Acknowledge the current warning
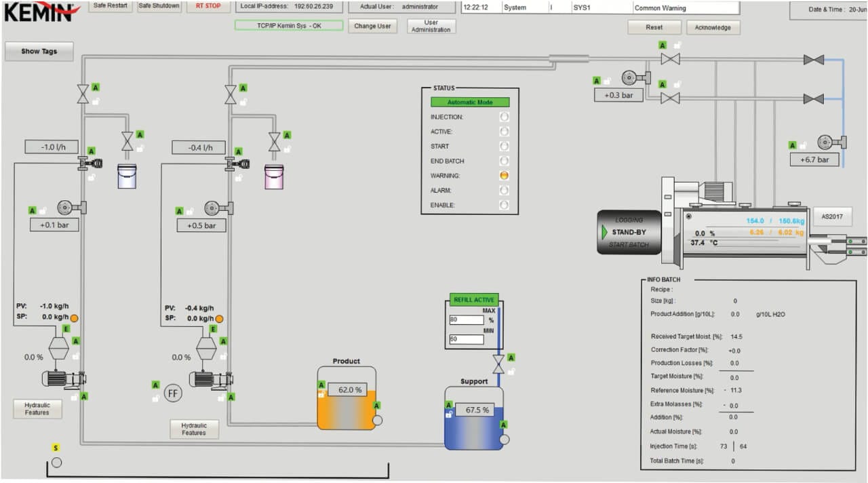The image size is (868, 483). pos(713,28)
